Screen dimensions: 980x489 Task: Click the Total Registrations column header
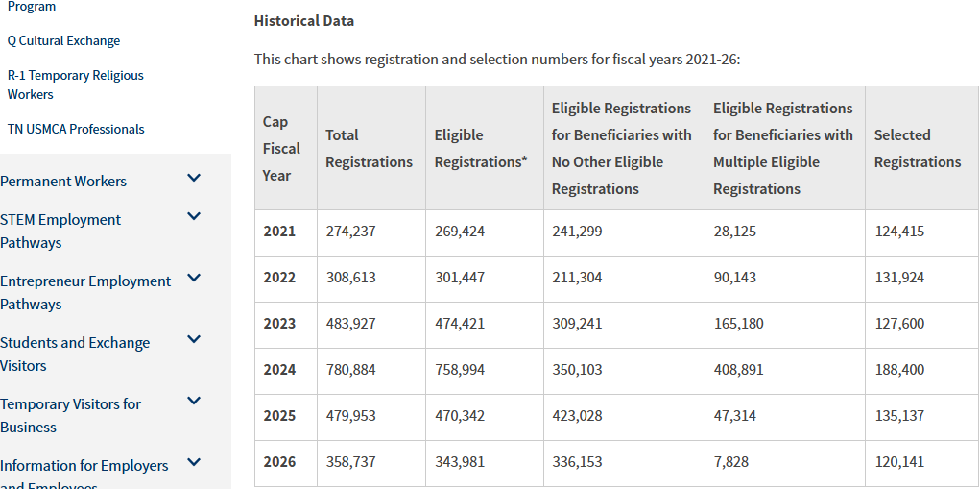[x=369, y=149]
